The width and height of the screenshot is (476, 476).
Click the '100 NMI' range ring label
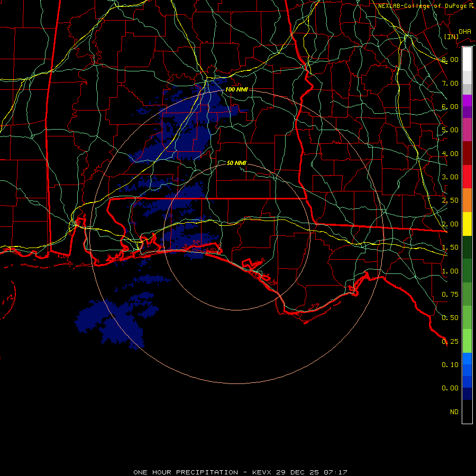[236, 89]
